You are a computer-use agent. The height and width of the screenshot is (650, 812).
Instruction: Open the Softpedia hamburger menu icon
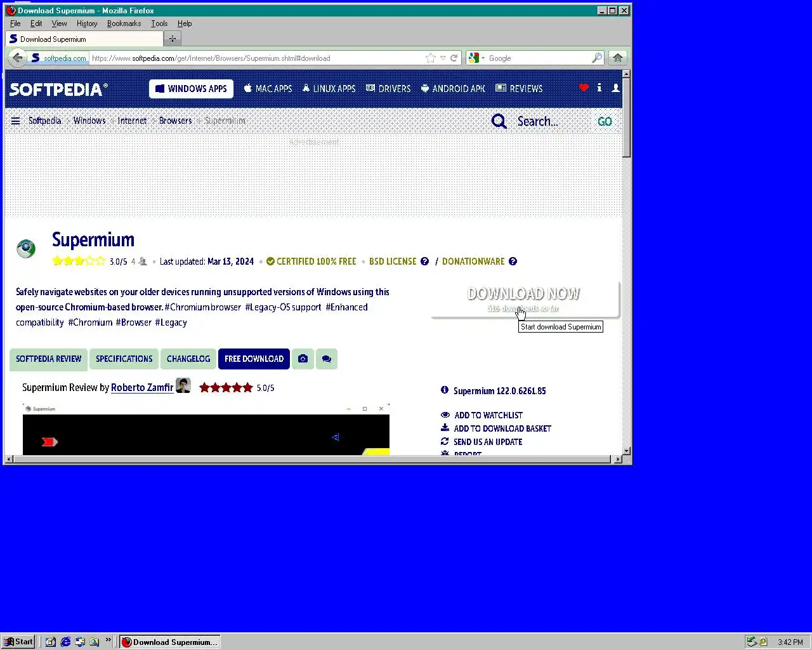(x=16, y=121)
